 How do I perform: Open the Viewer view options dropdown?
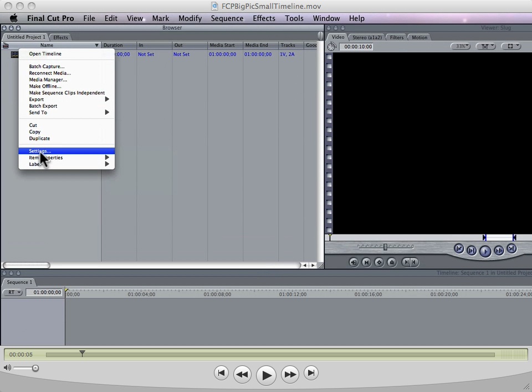pos(511,46)
